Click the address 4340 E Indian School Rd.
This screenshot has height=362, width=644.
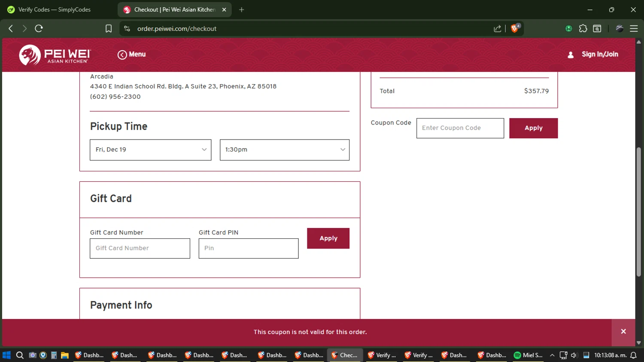[x=183, y=86]
